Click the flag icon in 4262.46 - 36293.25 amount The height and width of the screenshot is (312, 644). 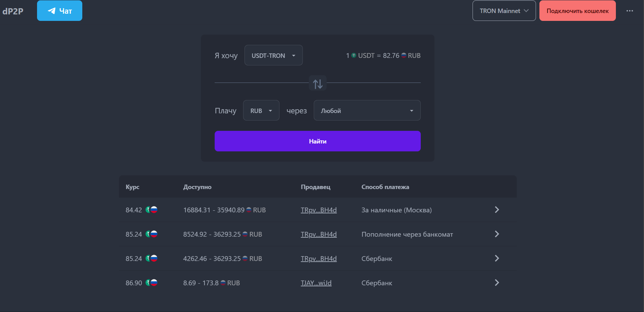coord(245,259)
